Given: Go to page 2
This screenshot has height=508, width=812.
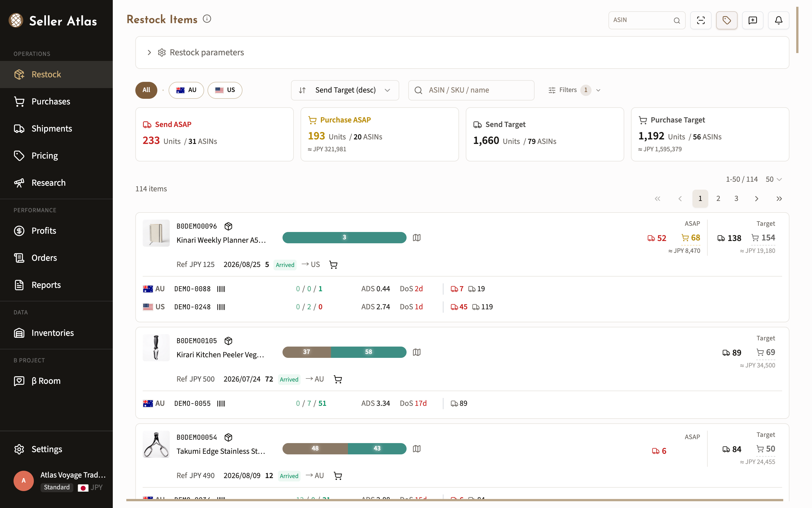Looking at the screenshot, I should tap(718, 199).
